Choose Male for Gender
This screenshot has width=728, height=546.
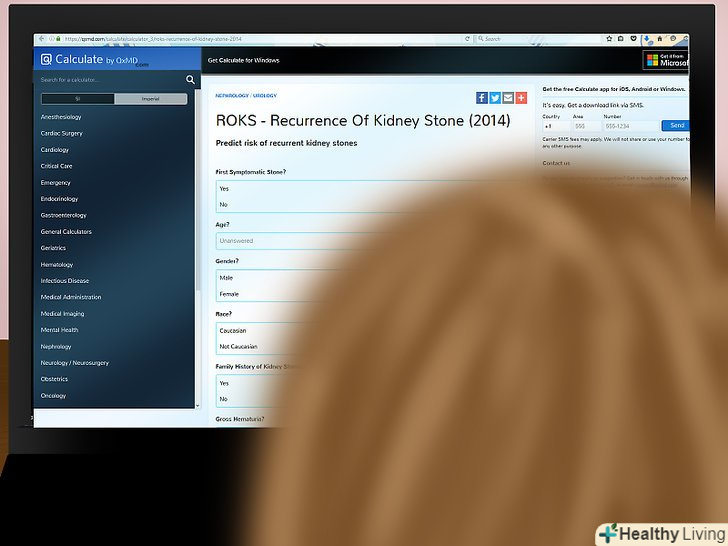pos(226,278)
